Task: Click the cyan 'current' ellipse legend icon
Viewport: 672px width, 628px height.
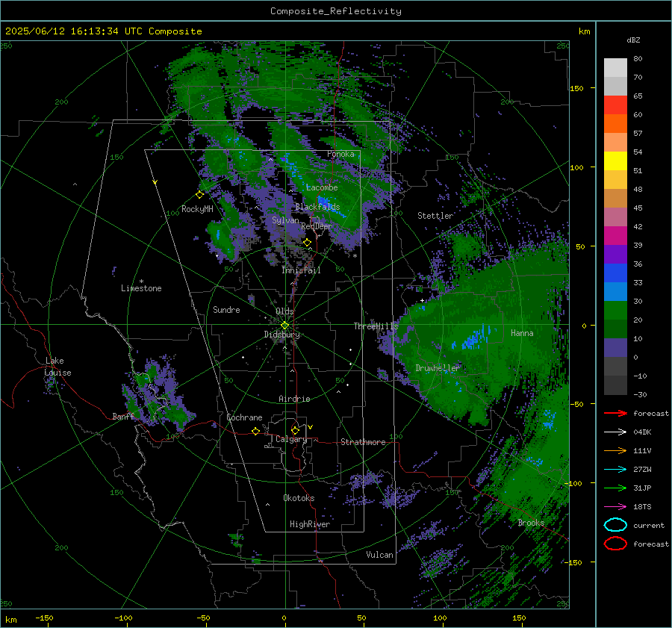Action: [x=615, y=525]
